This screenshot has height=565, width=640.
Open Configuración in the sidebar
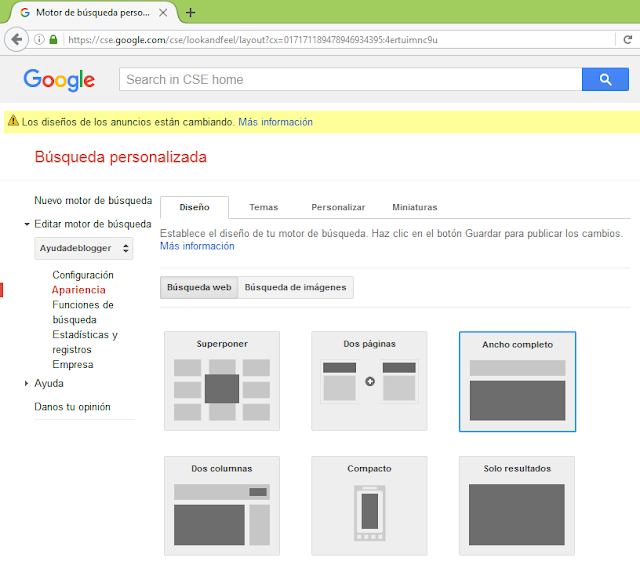(83, 275)
